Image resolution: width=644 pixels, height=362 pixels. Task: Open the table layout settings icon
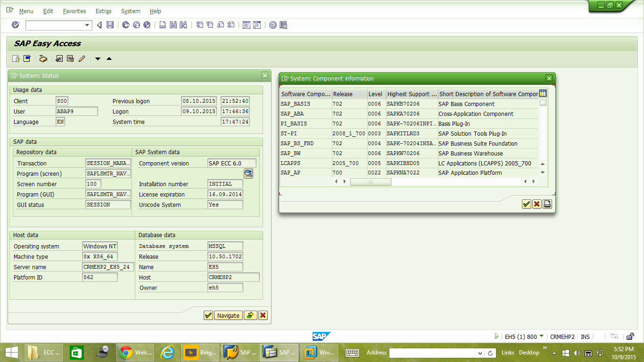click(x=543, y=93)
